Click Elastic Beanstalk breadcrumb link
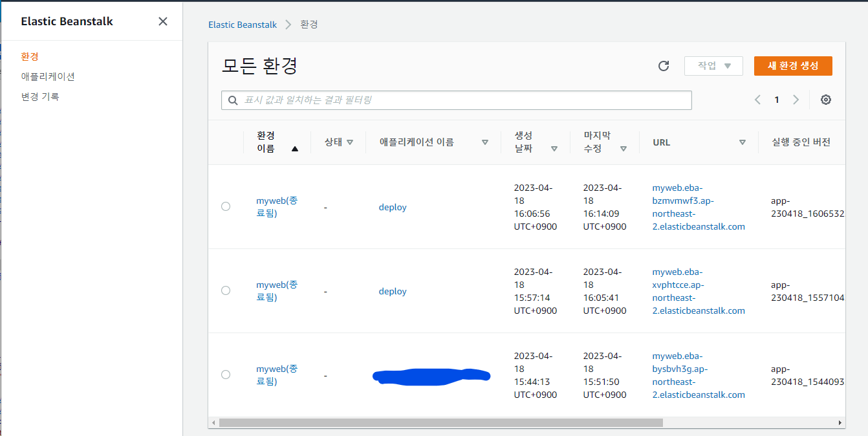This screenshot has height=436, width=868. (243, 25)
